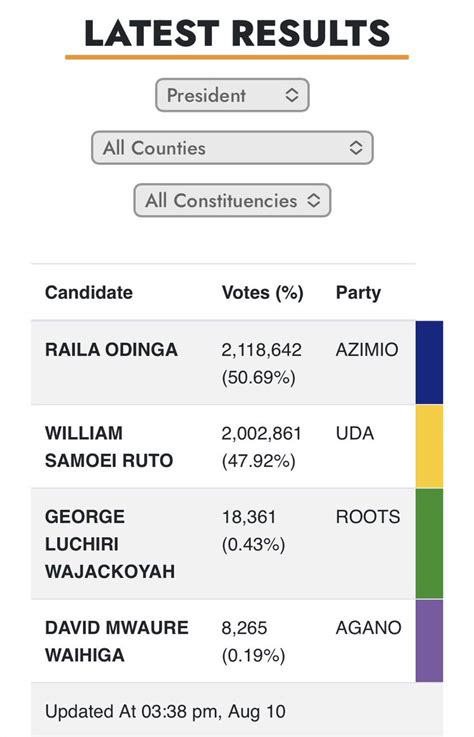
Task: Click the All Counties chevron arrows icon
Action: (356, 148)
